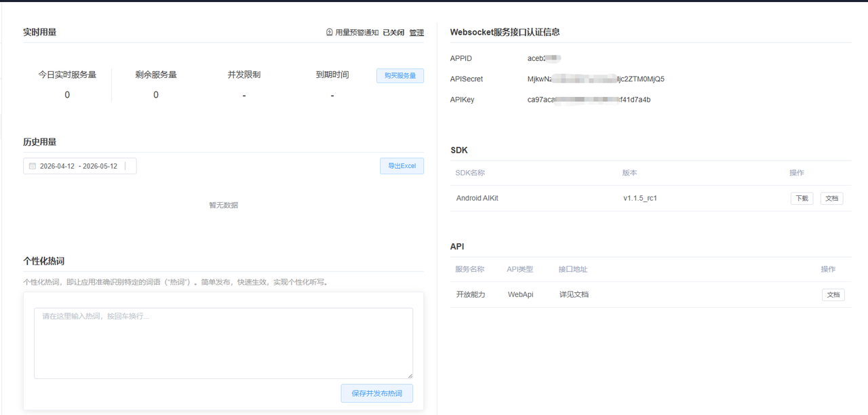Click the SDK名称 column header

tap(470, 173)
